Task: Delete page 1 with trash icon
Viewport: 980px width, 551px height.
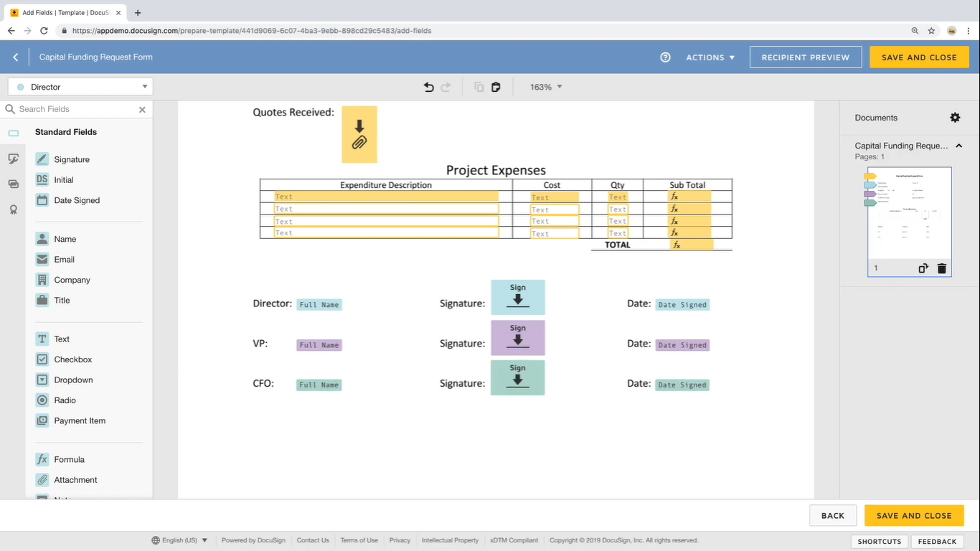Action: [942, 268]
